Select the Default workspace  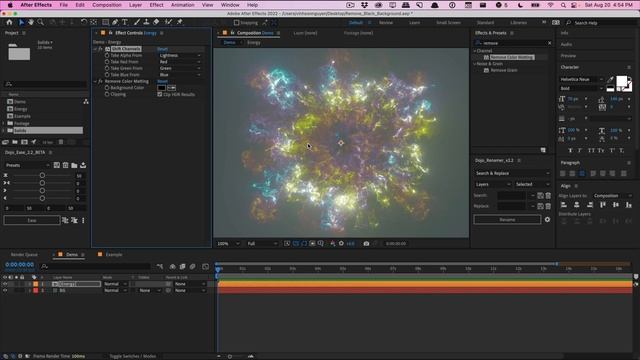[x=356, y=23]
